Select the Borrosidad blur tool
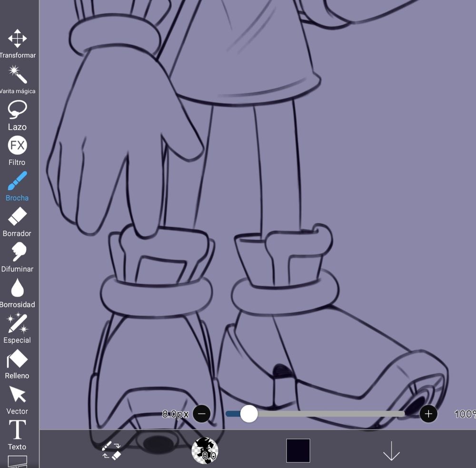The width and height of the screenshot is (476, 468). 17,293
